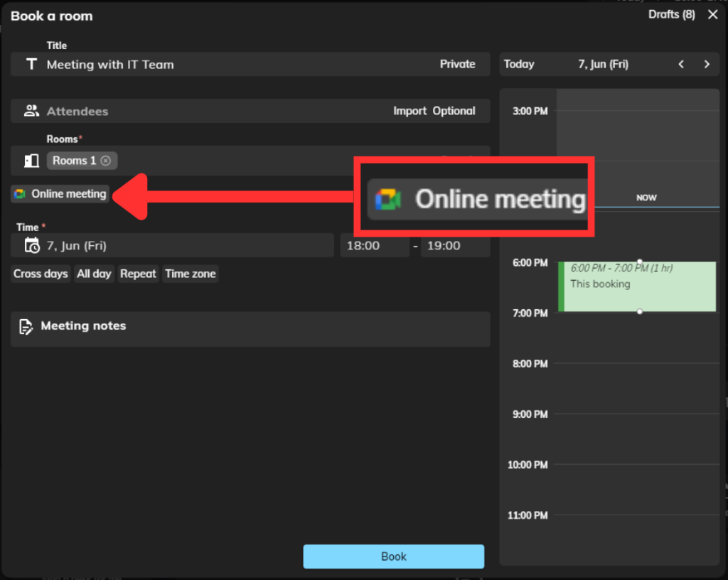Open the Time zone selector

point(191,274)
